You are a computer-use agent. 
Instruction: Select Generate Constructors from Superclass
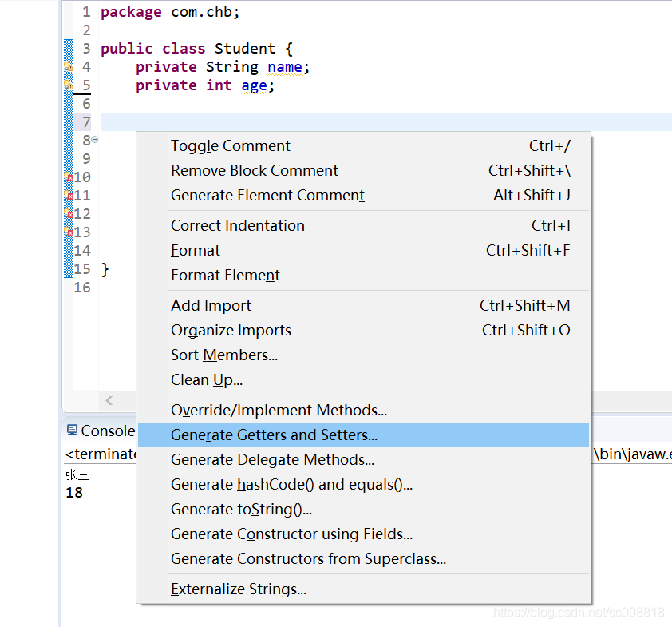(x=363, y=559)
